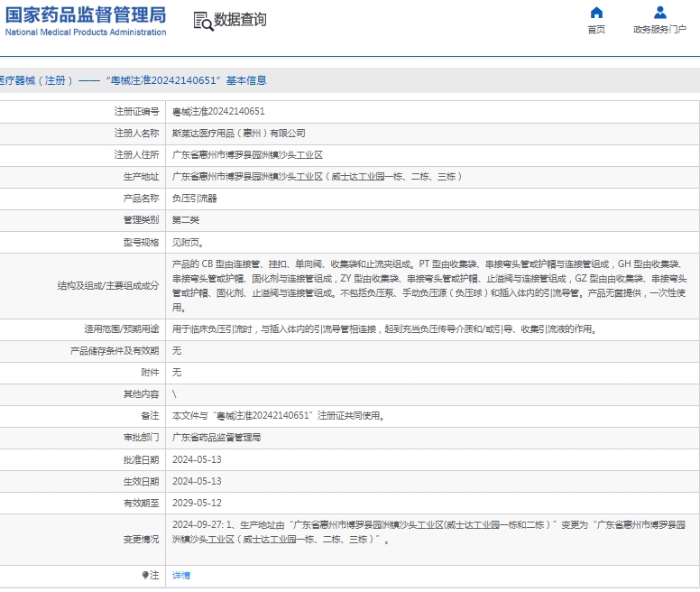Select approving department 广东省药品监督管理局
Screen dimensions: 700x592
(216, 438)
